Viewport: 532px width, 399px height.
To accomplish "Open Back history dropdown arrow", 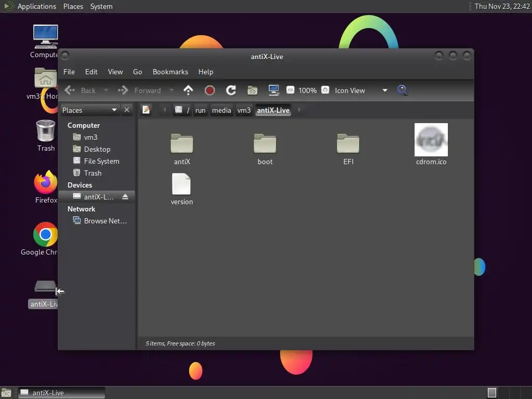I will click(106, 90).
